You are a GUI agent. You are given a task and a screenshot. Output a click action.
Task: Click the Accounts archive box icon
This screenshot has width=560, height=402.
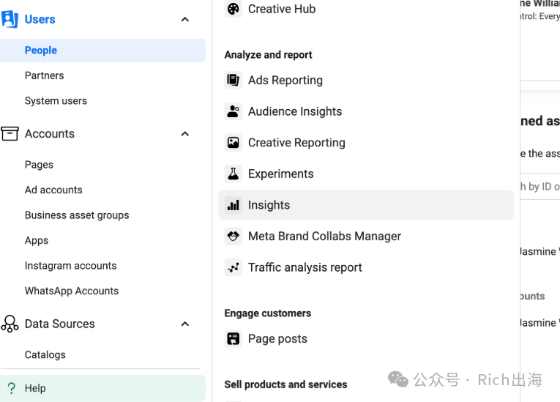10,134
